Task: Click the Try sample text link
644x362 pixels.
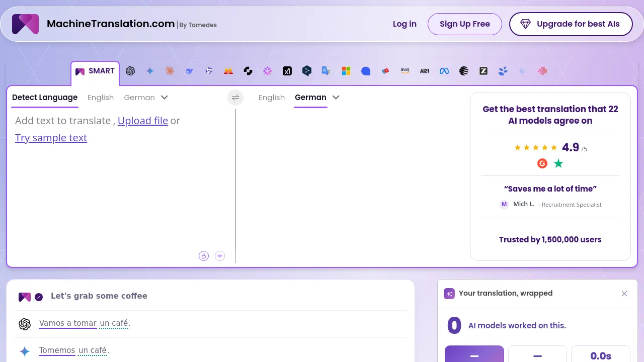Action: 51,138
